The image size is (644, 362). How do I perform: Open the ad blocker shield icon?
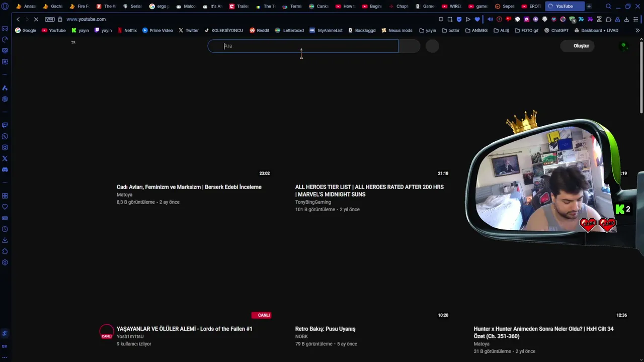(x=459, y=19)
